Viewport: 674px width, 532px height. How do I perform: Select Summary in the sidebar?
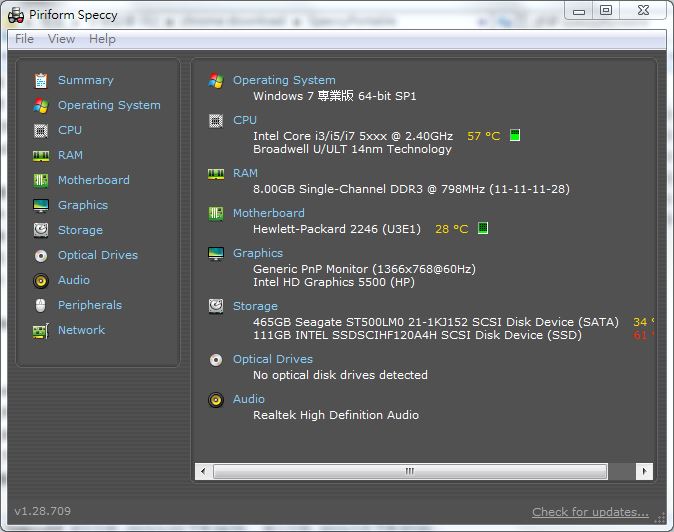point(86,80)
